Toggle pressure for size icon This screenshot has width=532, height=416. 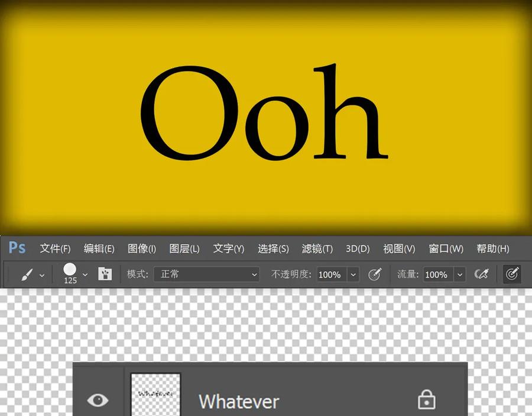(x=512, y=274)
